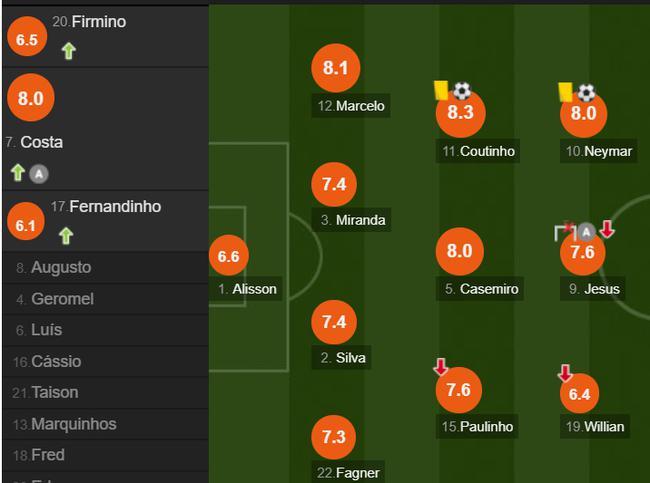
Task: Open Miranda's player name label
Action: [x=352, y=220]
